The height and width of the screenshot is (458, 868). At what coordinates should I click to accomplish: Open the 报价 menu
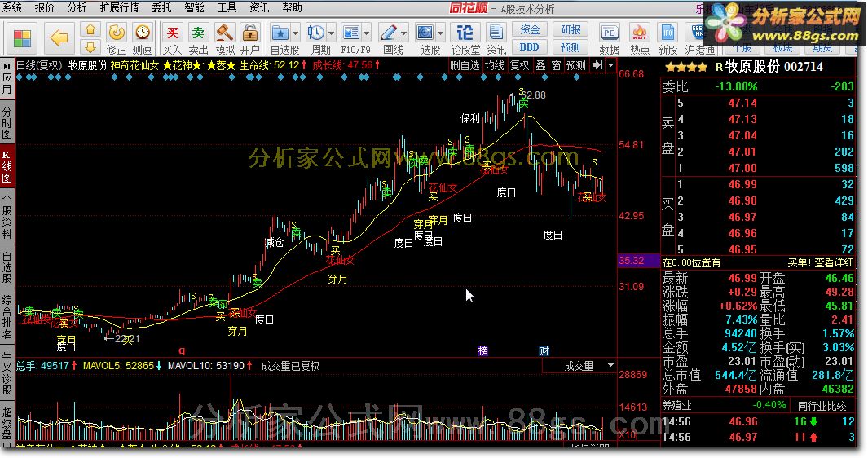coord(44,8)
